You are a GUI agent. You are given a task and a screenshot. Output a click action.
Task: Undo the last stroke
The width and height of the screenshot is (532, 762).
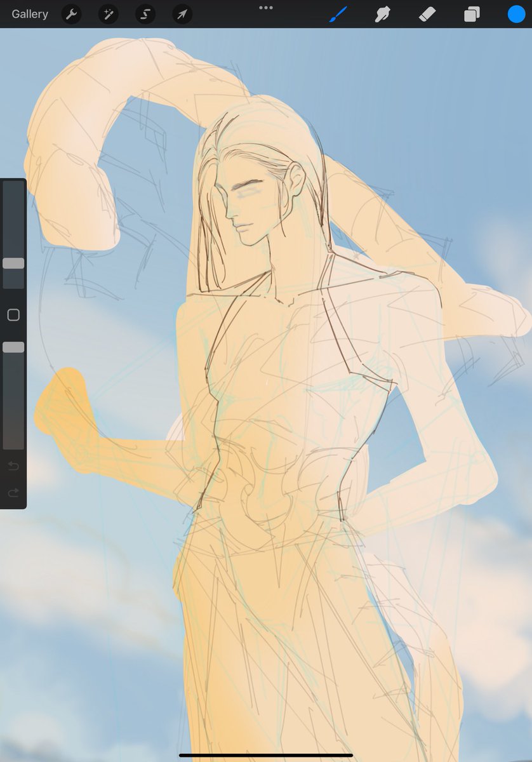tap(13, 466)
